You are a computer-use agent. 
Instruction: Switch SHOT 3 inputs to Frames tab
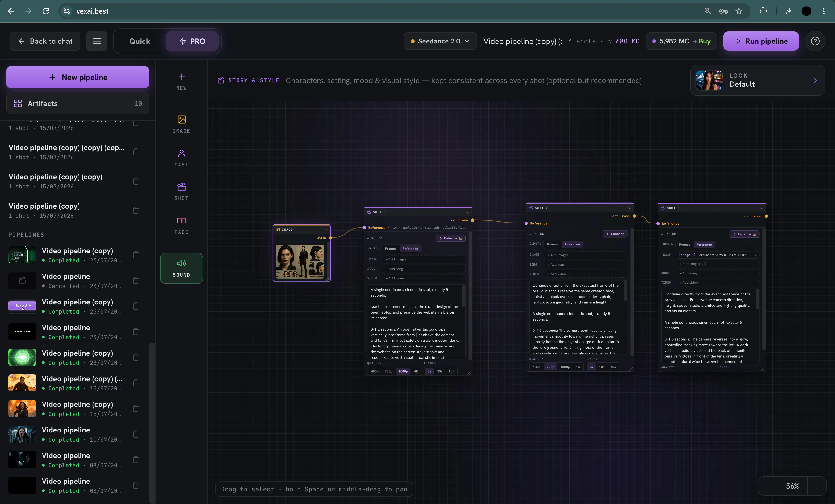coord(684,245)
